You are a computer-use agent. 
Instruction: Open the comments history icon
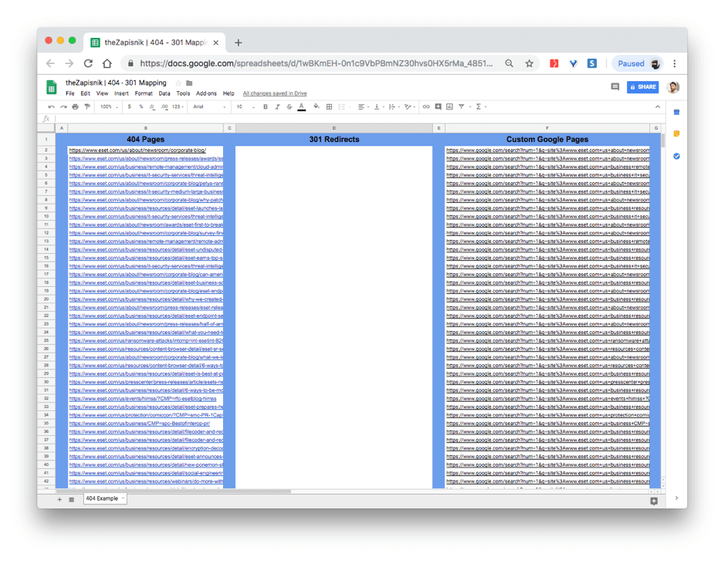(x=615, y=86)
